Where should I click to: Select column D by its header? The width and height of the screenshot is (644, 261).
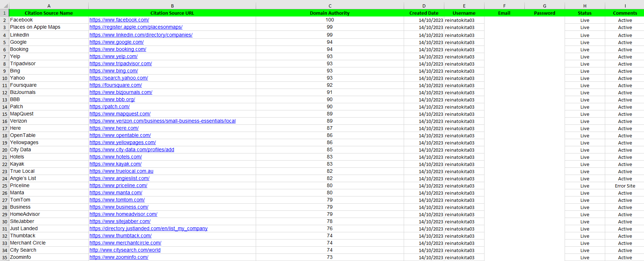424,6
